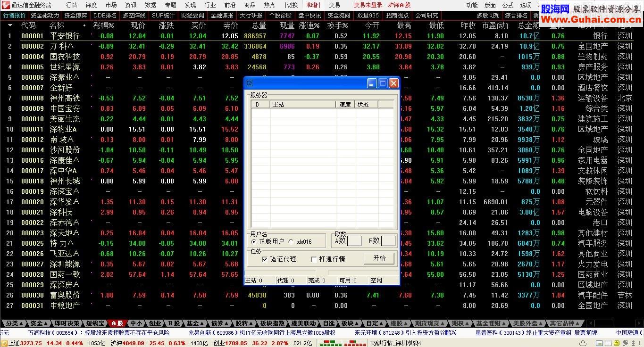Image resolution: width=644 pixels, height=347 pixels.
Task: Select stock code 000030 富奥股份
Action: coord(33,295)
